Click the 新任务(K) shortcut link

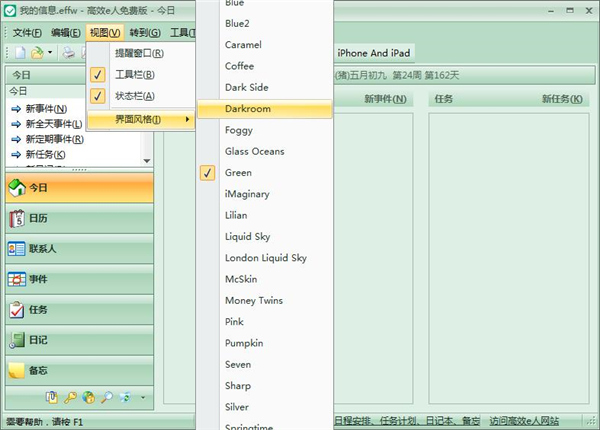46,155
